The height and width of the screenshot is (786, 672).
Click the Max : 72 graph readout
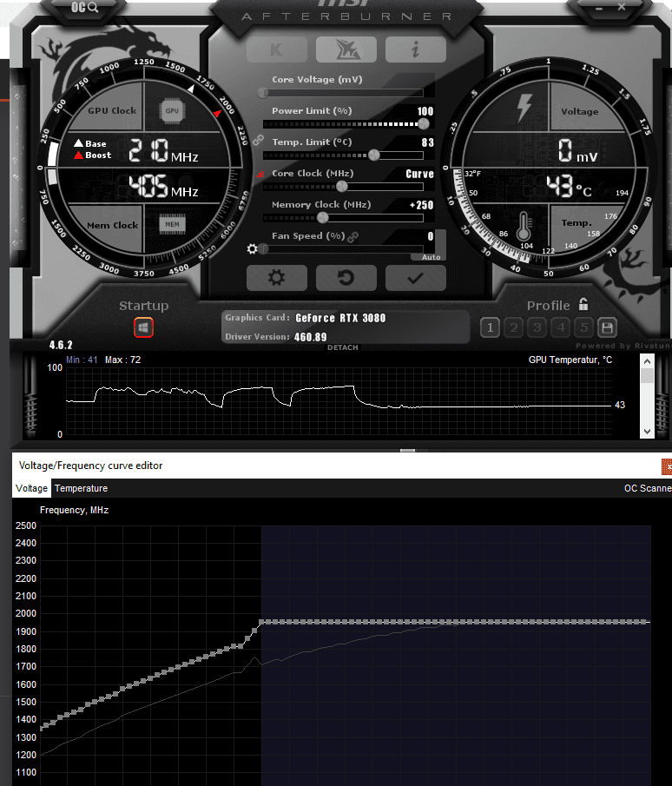point(122,360)
